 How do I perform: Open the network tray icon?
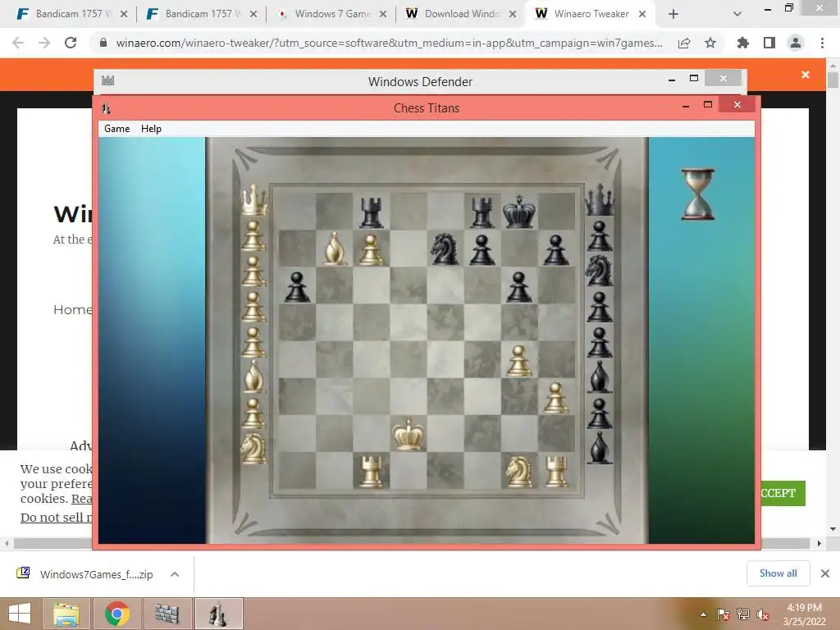[x=743, y=614]
